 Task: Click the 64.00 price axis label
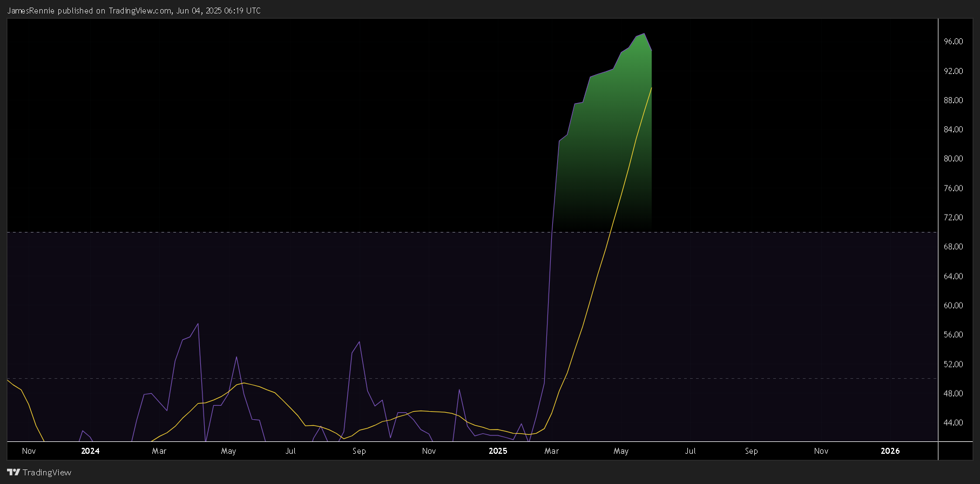click(953, 276)
